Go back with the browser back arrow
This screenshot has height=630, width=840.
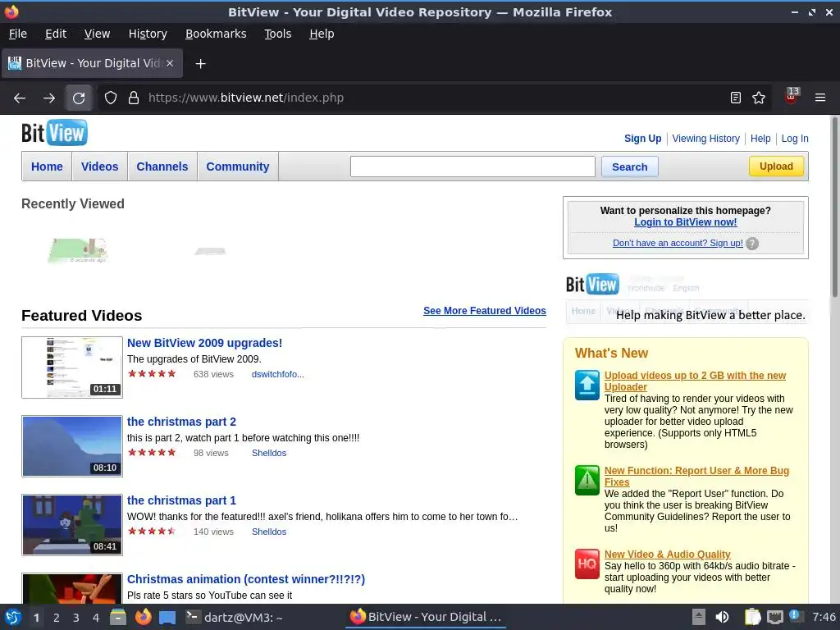pyautogui.click(x=20, y=98)
